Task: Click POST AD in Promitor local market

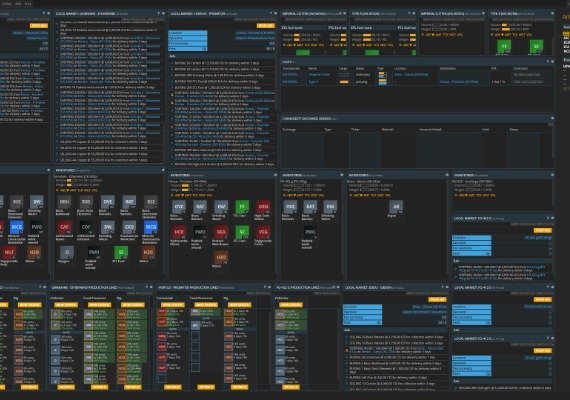Action: coord(266,26)
